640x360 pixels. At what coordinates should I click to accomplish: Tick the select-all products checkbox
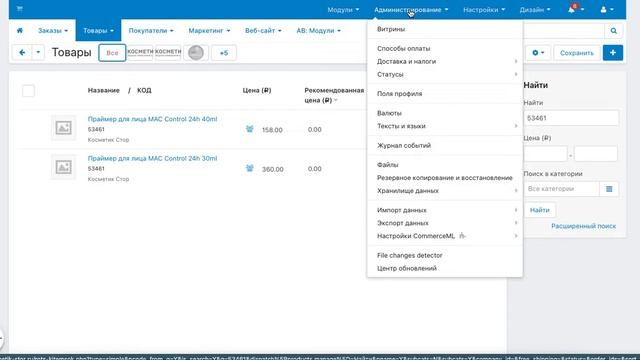(29, 91)
